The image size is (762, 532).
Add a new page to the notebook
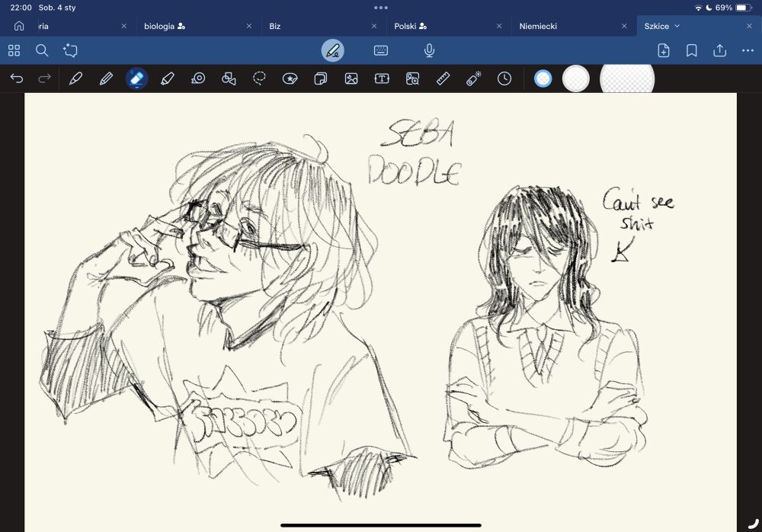pos(664,50)
